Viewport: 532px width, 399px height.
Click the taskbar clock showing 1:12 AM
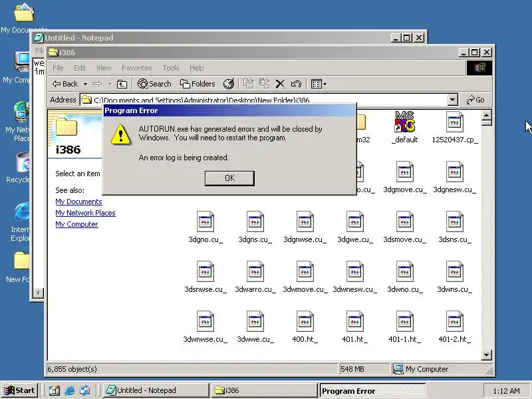coord(506,391)
